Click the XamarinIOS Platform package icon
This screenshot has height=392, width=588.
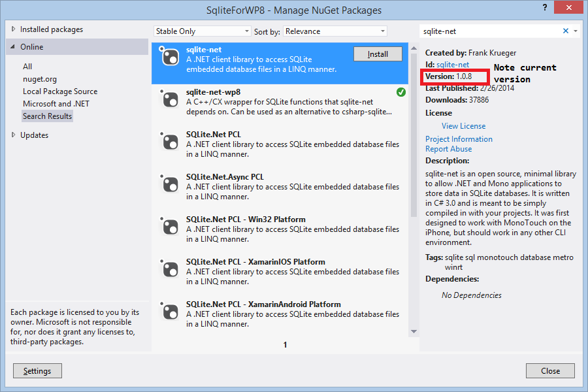(x=169, y=269)
